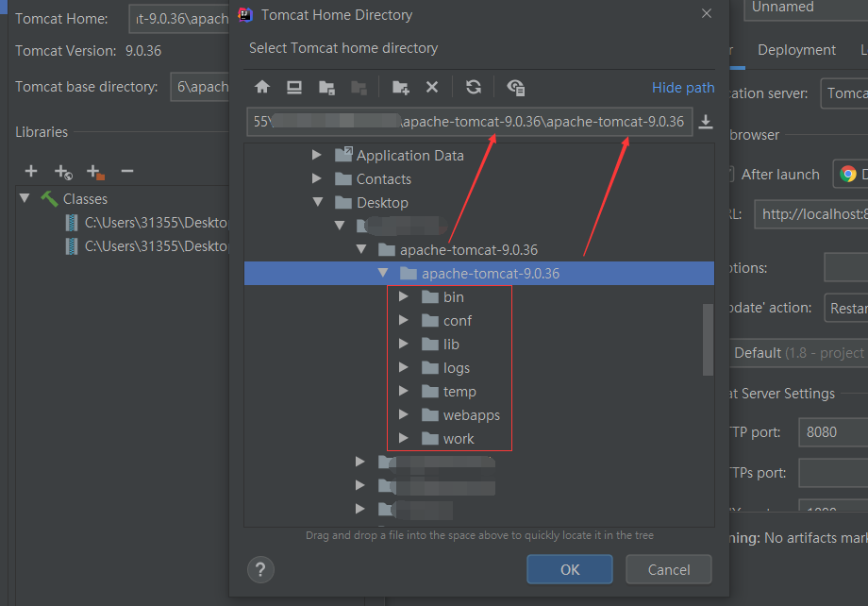
Task: Click the project directory toolbar icon
Action: pyautogui.click(x=326, y=88)
